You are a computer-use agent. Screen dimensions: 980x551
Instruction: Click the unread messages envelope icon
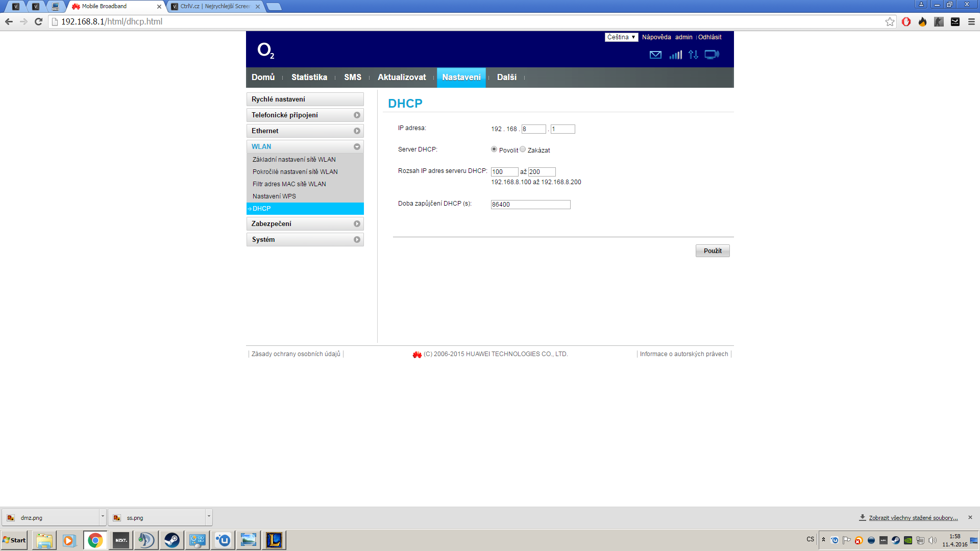tap(655, 55)
